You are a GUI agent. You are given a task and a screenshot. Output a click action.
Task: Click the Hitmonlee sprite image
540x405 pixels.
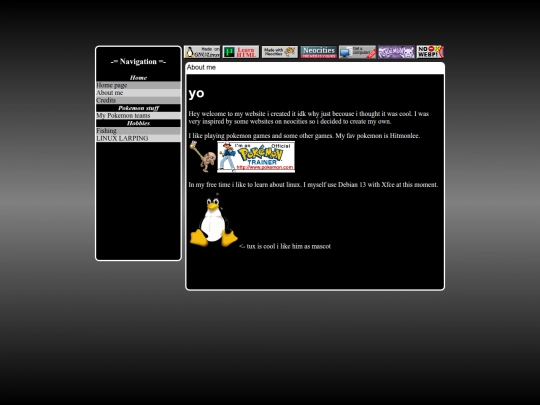(203, 157)
